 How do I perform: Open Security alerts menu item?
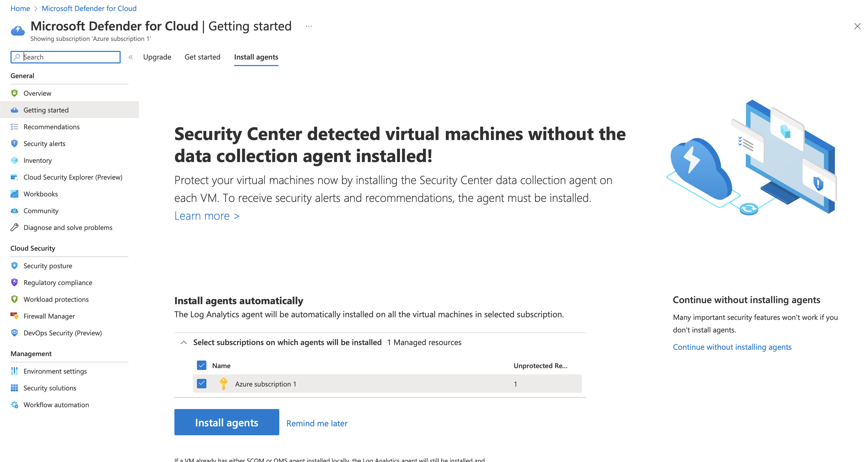pyautogui.click(x=45, y=143)
